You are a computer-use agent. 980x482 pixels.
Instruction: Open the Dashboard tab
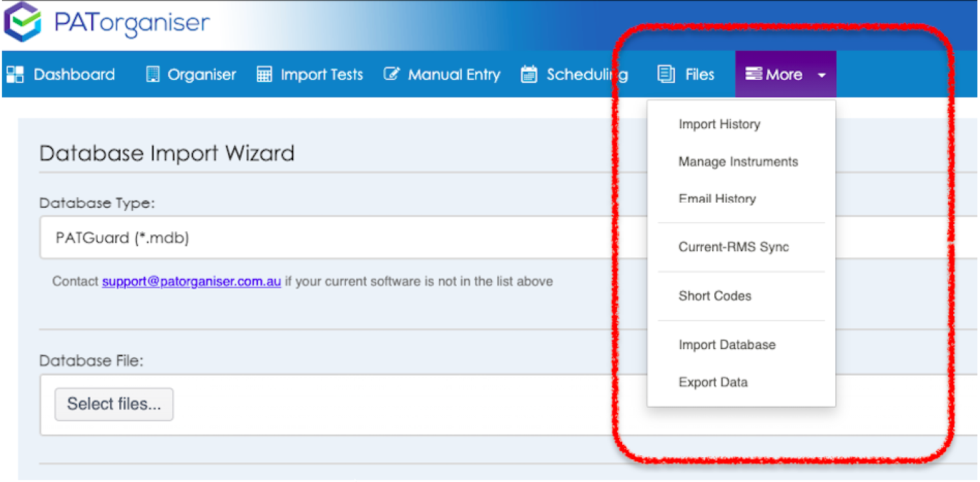point(61,74)
